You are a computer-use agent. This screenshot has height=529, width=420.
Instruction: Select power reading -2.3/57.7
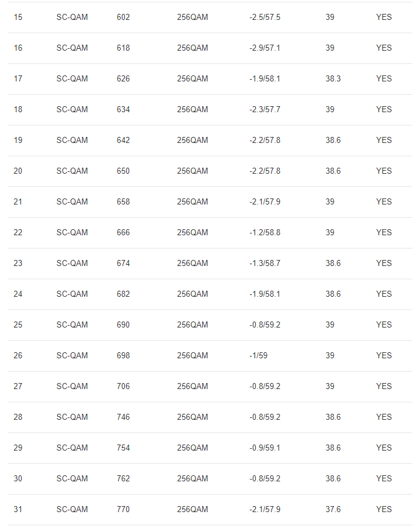(264, 110)
